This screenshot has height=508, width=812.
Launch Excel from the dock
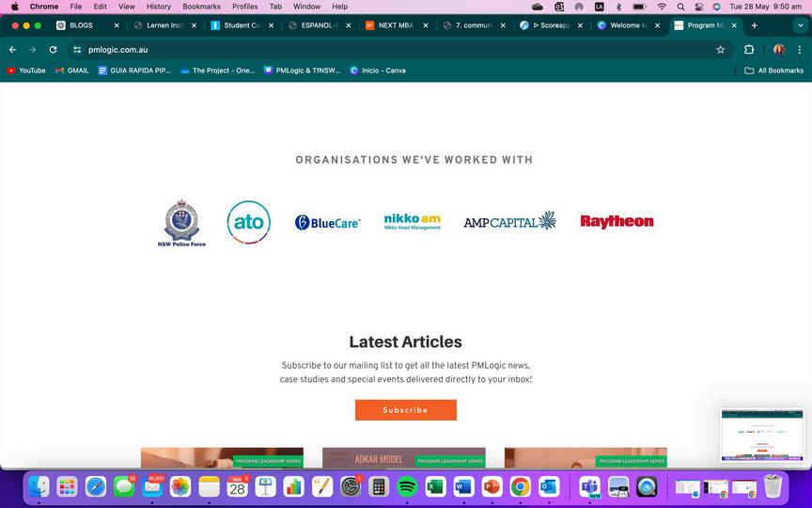435,486
